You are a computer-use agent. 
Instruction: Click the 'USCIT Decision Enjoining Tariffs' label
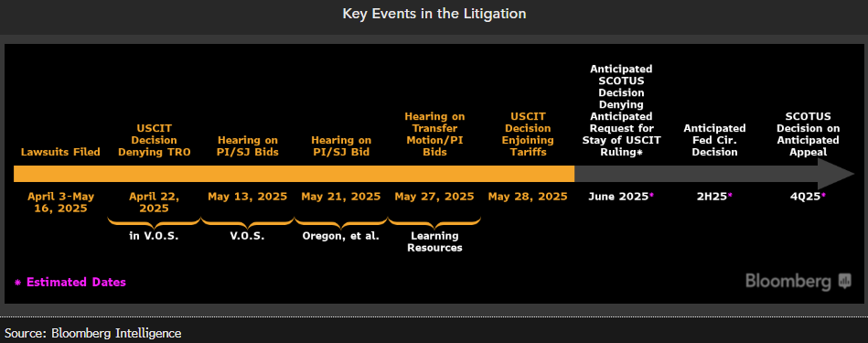[x=528, y=134]
